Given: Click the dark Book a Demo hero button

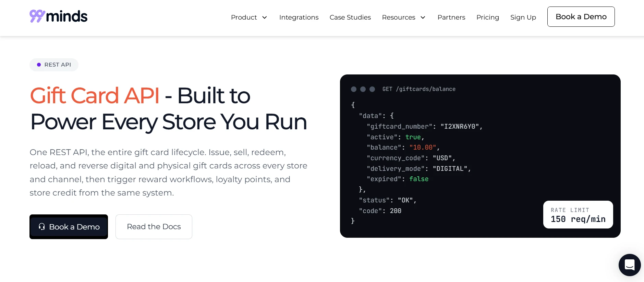Looking at the screenshot, I should coord(69,227).
